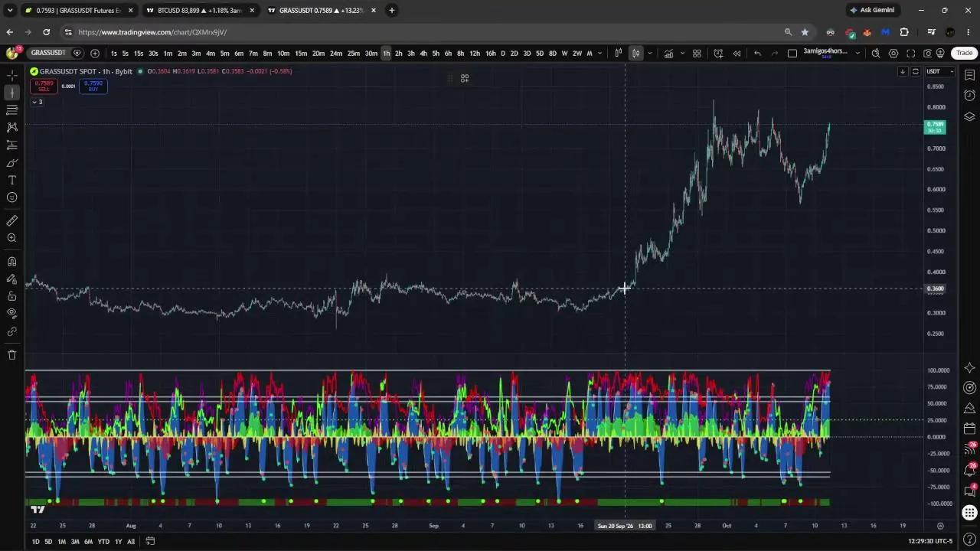Select the 1h timeframe
Image resolution: width=980 pixels, height=551 pixels.
(x=386, y=53)
